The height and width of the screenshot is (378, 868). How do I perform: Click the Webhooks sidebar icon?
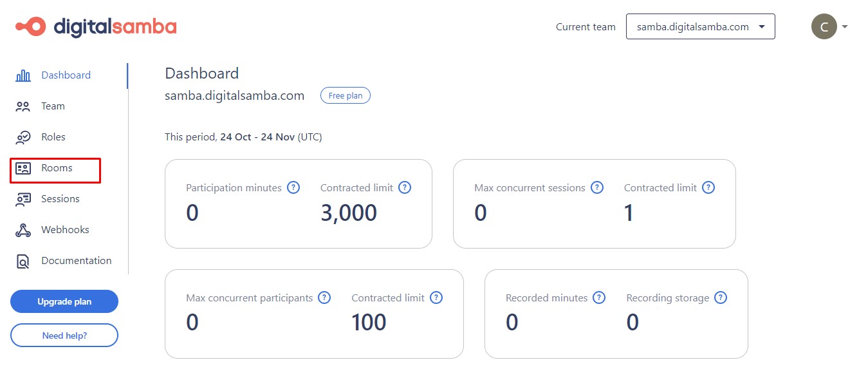22,229
